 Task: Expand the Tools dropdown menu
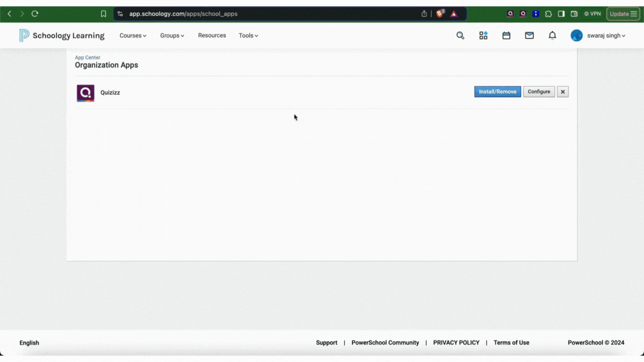(x=248, y=35)
